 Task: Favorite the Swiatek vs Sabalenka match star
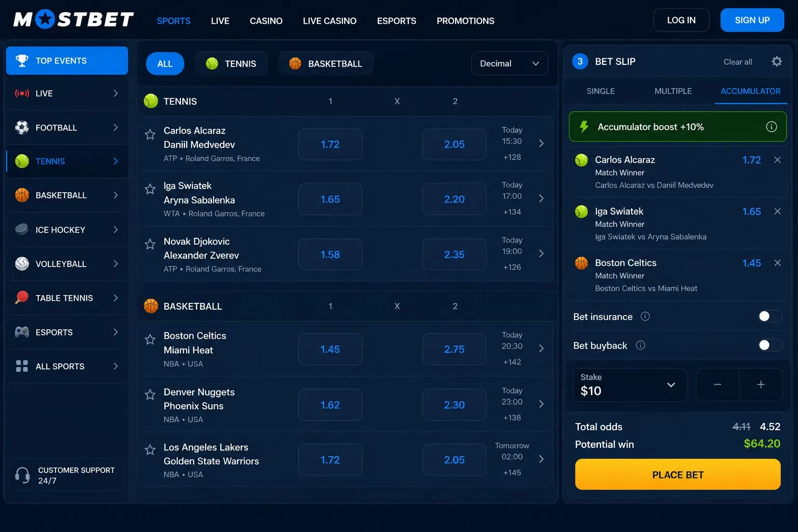tap(150, 189)
